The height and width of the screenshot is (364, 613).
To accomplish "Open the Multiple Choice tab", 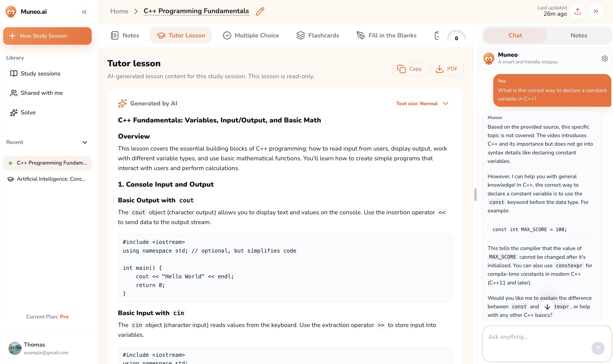I will 251,36.
